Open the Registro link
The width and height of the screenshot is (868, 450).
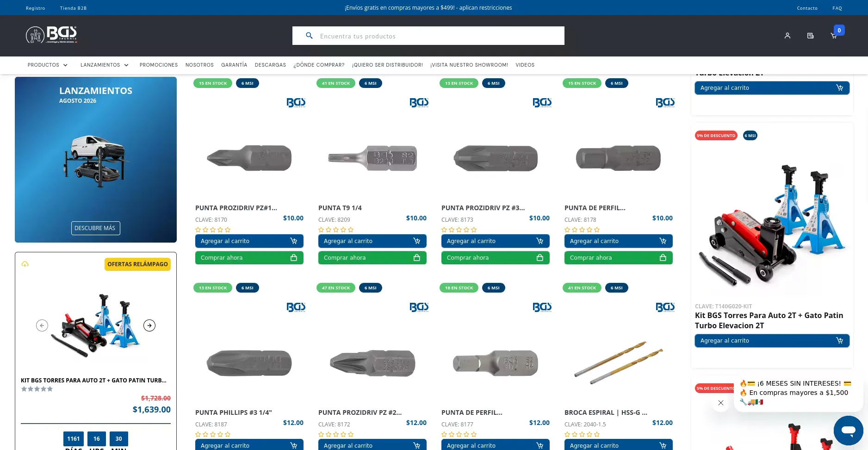pos(36,8)
